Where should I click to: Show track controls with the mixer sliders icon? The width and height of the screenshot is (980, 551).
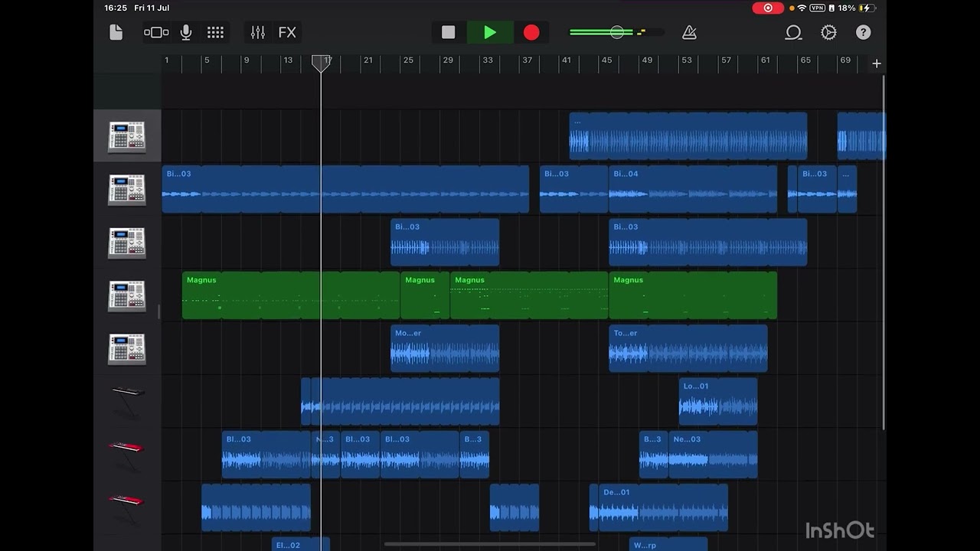click(258, 32)
